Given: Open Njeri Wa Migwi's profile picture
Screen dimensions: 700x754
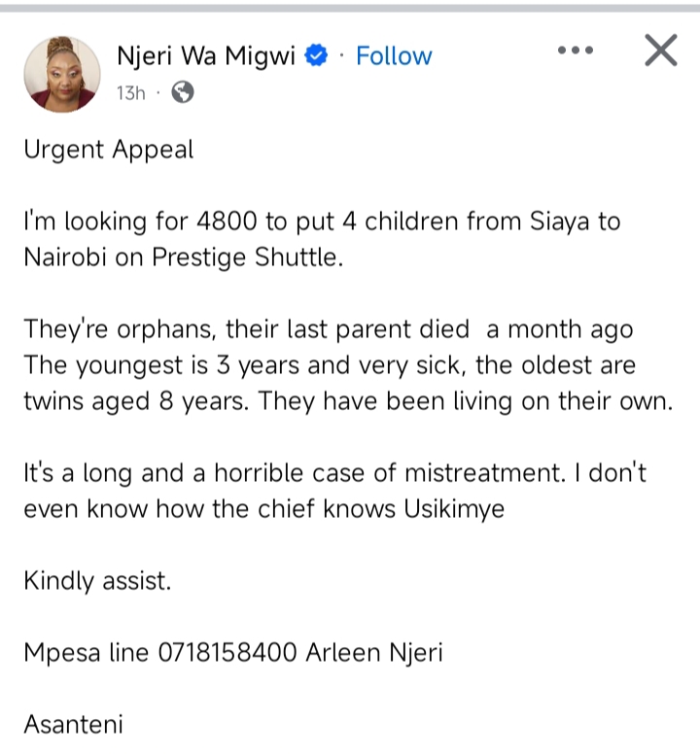Looking at the screenshot, I should (x=61, y=74).
